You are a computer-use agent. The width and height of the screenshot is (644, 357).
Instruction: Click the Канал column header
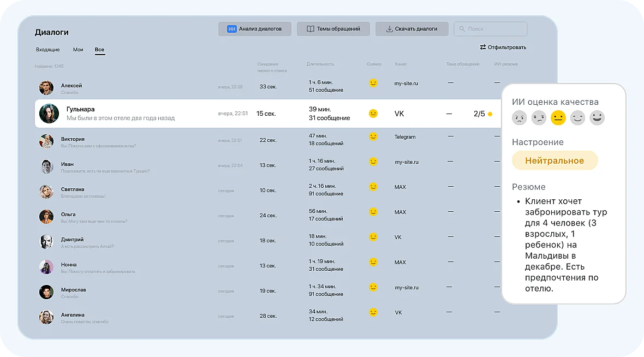click(401, 64)
